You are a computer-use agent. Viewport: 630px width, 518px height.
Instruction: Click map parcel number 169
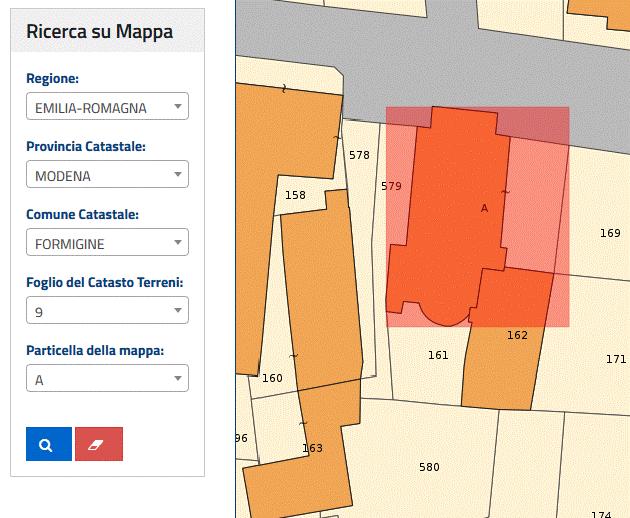[x=610, y=233]
